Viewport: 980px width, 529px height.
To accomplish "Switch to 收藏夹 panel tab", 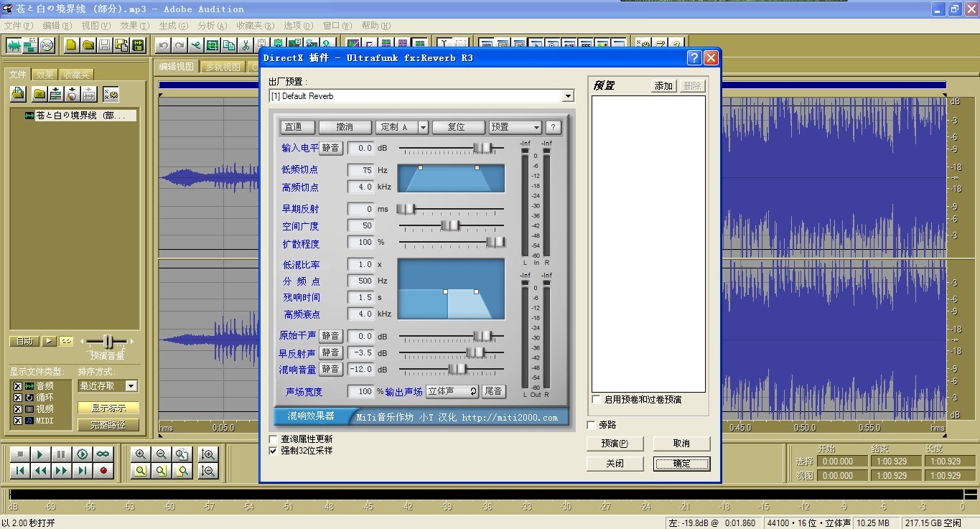I will tap(75, 75).
